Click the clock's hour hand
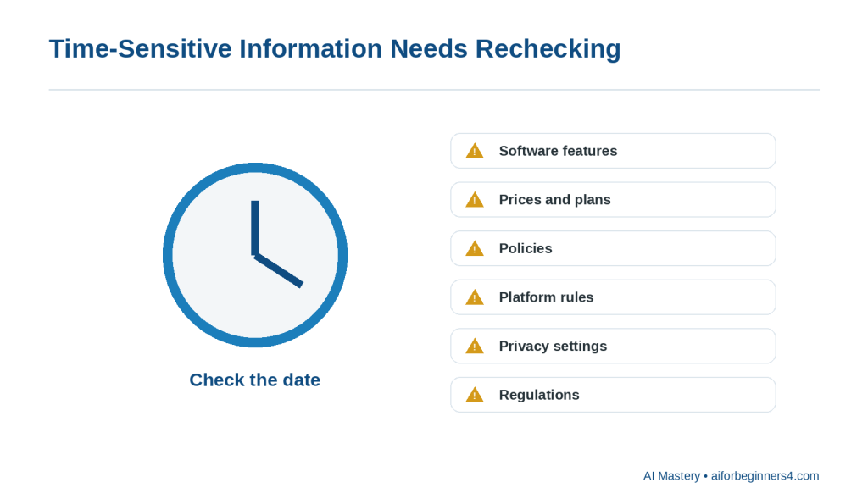 [x=278, y=270]
